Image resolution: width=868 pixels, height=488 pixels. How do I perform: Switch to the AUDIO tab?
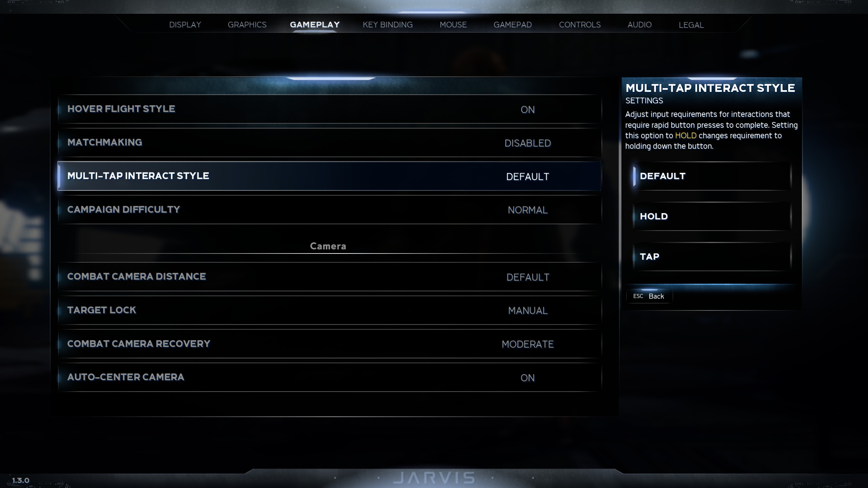pyautogui.click(x=639, y=25)
